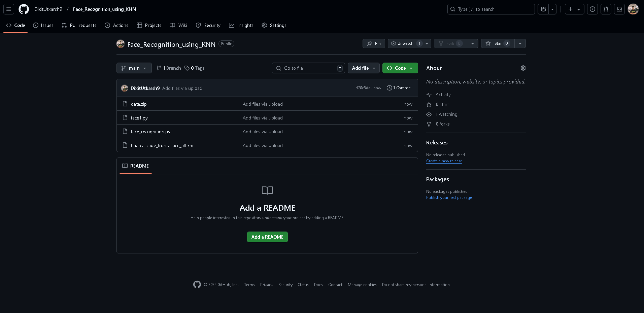Switch to the Pull requests tab

pyautogui.click(x=79, y=25)
